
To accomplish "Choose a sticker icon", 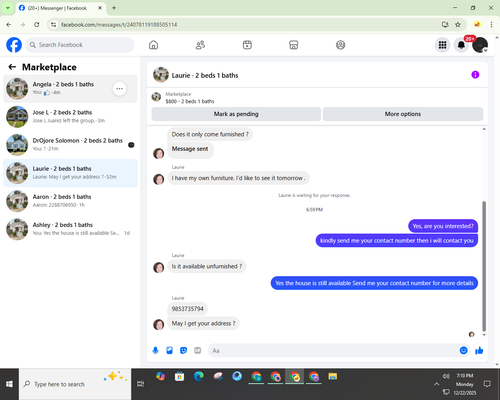I will click(183, 350).
